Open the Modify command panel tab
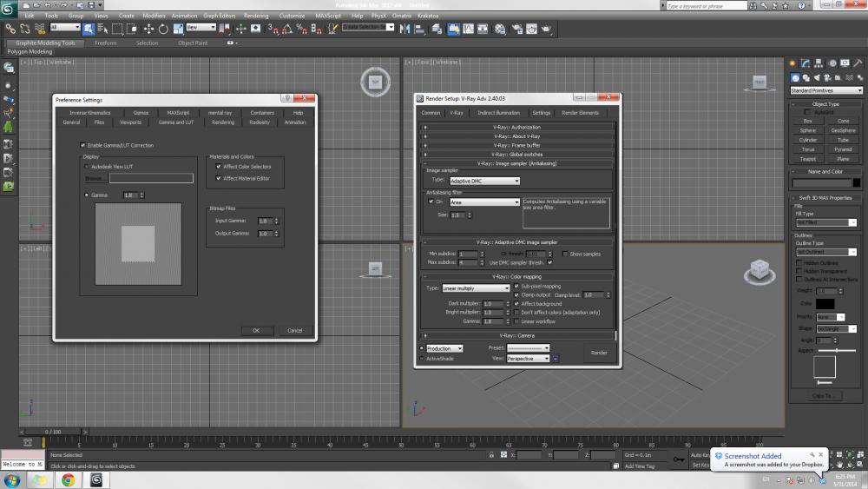Viewport: 868px width, 489px height. (x=806, y=63)
